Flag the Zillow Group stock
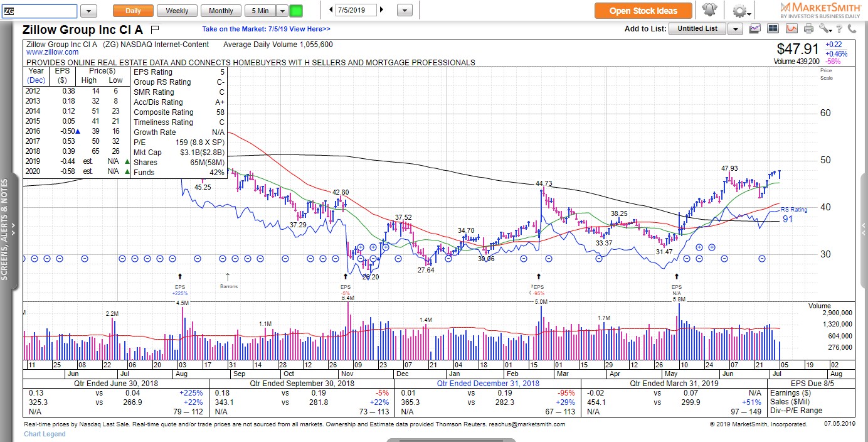 [x=155, y=30]
